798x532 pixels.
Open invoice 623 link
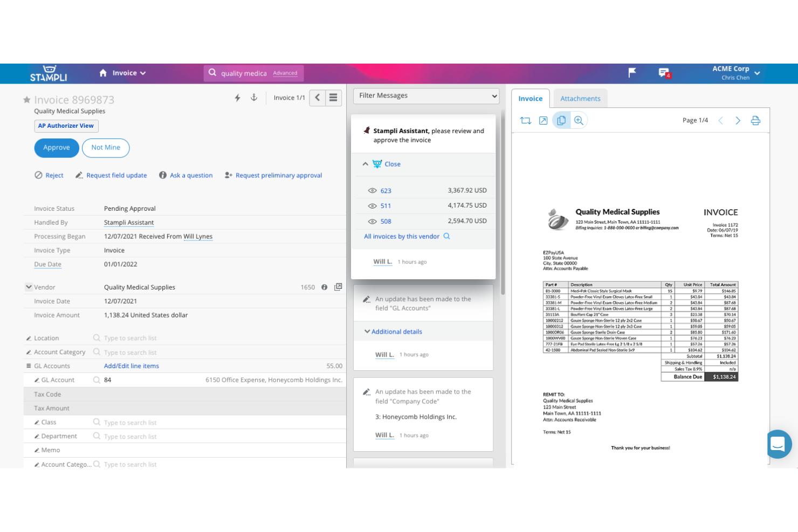coord(386,191)
